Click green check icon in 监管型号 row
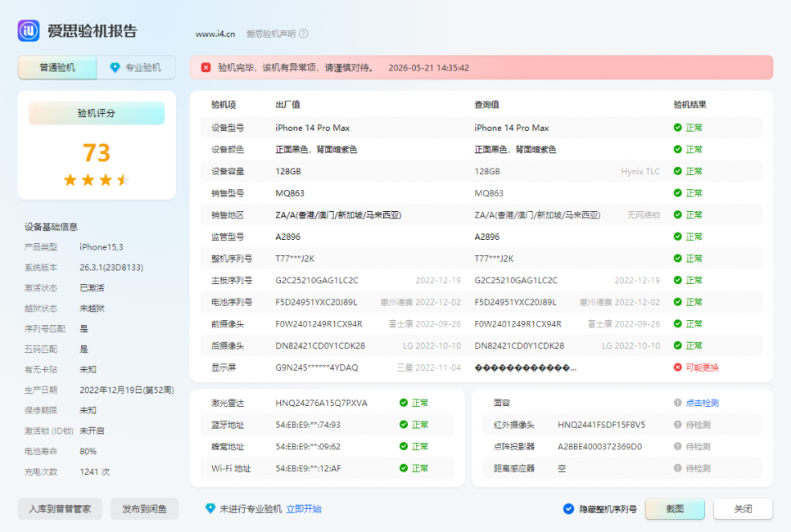Screen dimensions: 791x532 point(677,237)
